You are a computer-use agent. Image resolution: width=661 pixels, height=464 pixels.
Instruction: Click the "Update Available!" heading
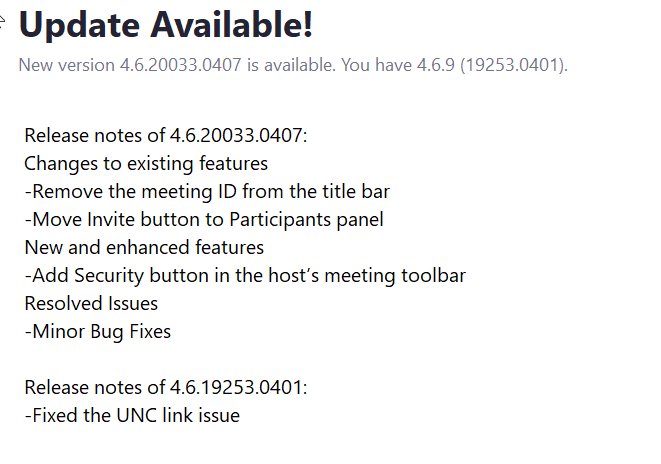tap(166, 24)
